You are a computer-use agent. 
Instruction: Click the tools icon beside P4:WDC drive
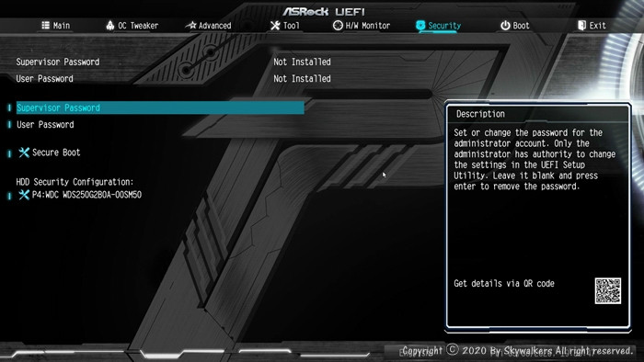pos(24,195)
